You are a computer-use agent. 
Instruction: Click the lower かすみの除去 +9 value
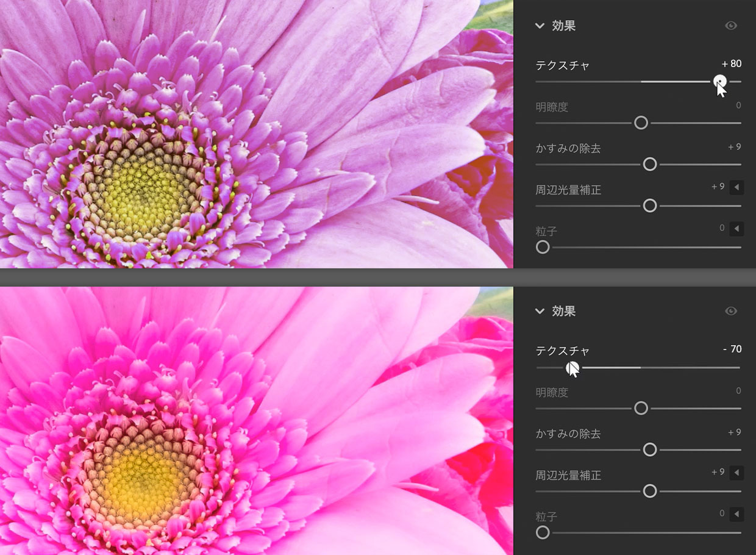734,432
